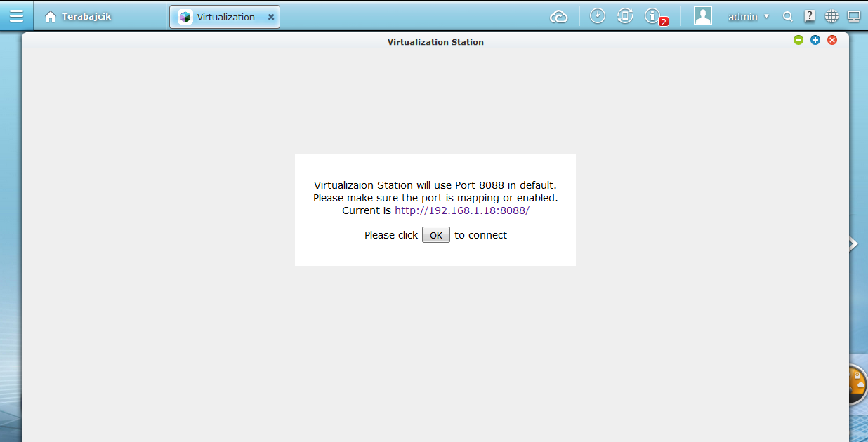Open the myQNAPcloud cloud icon
This screenshot has height=442, width=868.
tap(558, 16)
